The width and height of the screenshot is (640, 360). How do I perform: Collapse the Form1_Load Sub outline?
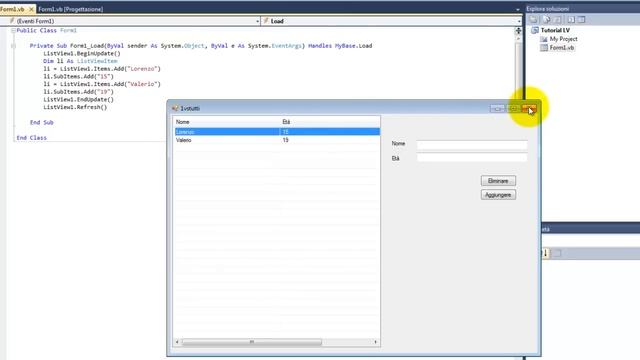click(13, 46)
